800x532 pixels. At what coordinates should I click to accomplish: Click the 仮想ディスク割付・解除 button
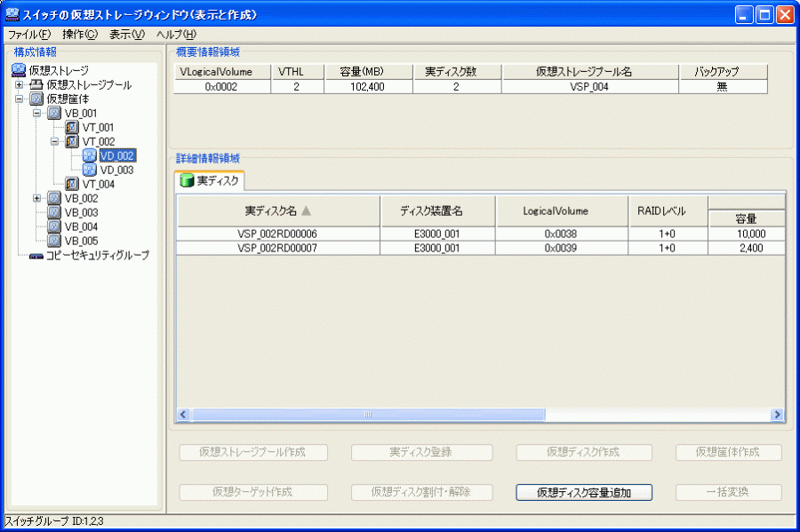click(421, 492)
